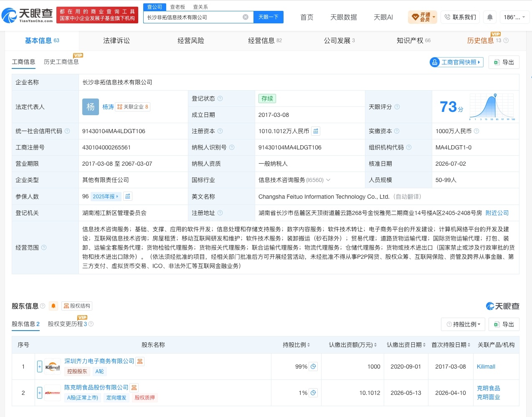Click the Kilimall shareholder logo
This screenshot has height=417, width=532.
point(53,367)
